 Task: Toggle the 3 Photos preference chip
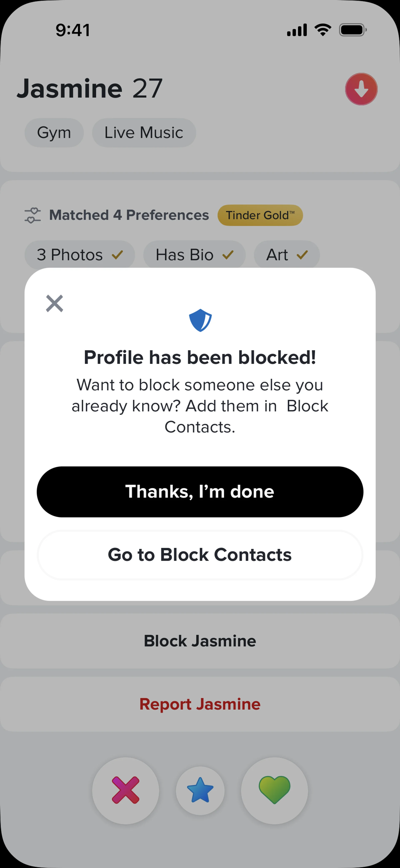point(79,255)
